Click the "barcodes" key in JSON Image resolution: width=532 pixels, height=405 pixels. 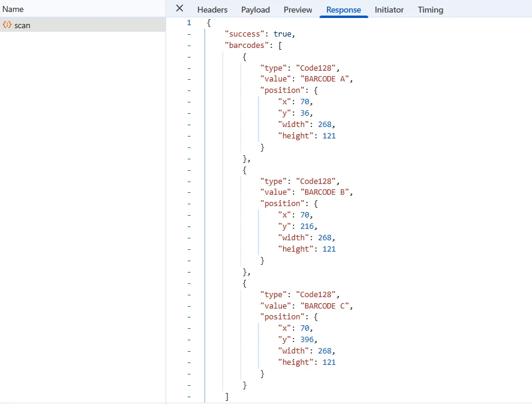coord(247,46)
